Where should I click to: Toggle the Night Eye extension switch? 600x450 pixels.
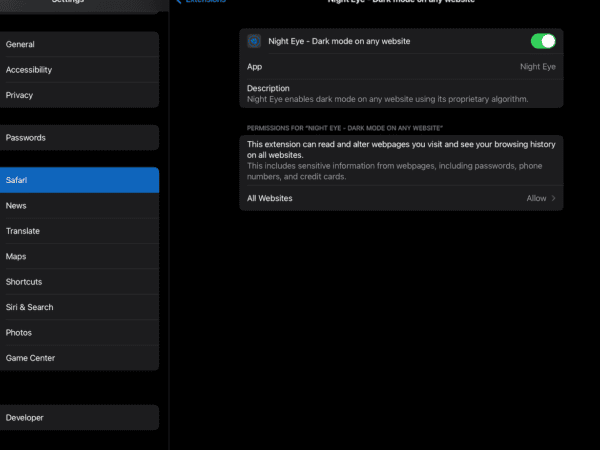543,41
